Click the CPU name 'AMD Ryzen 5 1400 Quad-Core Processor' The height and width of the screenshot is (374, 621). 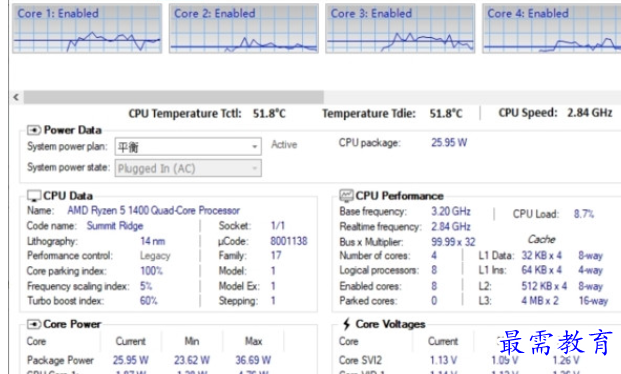(x=153, y=210)
